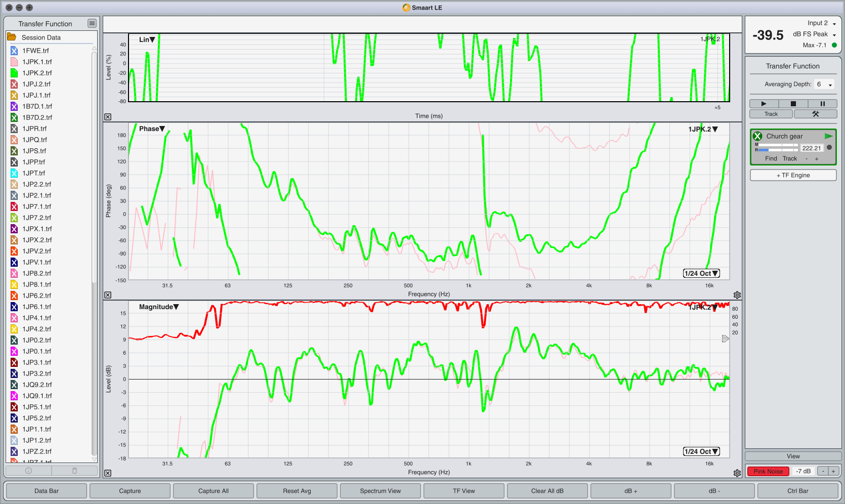845x504 pixels.
Task: Open the Input 2 selector dropdown
Action: [822, 23]
